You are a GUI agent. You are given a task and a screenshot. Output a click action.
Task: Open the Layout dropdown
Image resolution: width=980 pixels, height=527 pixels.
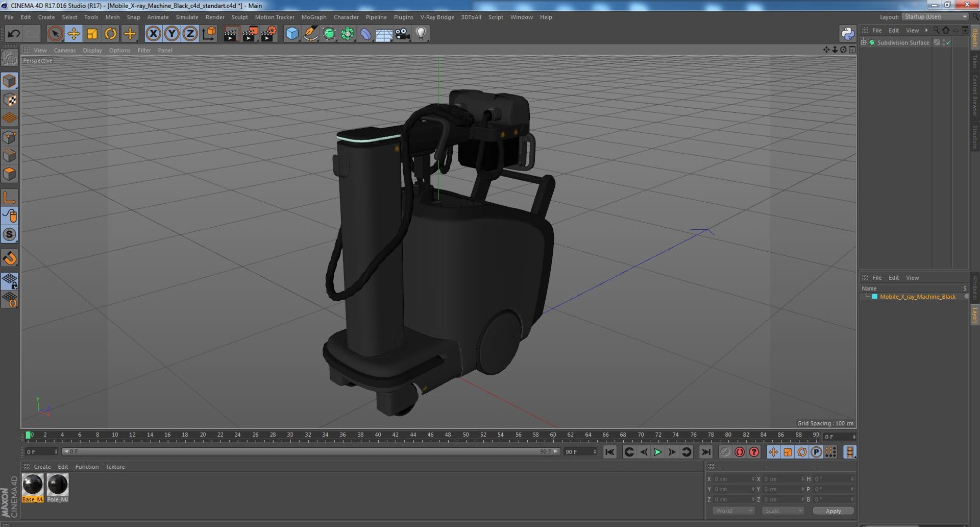(935, 17)
